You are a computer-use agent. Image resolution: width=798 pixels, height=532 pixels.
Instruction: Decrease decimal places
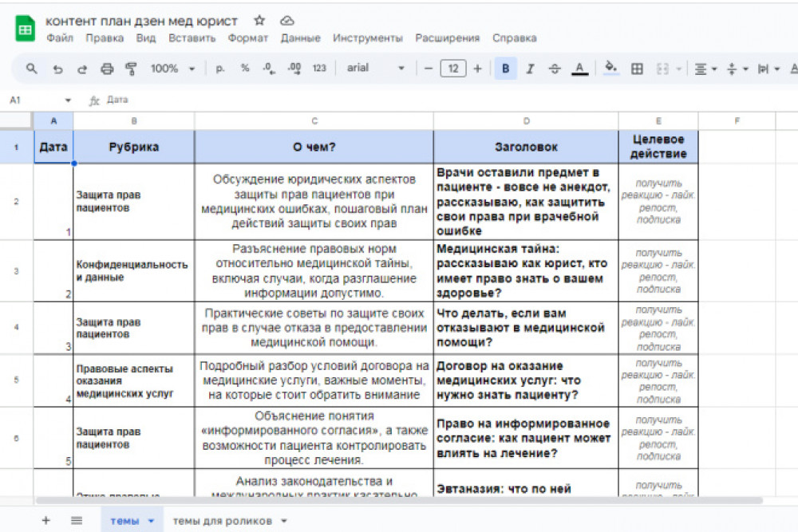click(x=269, y=69)
